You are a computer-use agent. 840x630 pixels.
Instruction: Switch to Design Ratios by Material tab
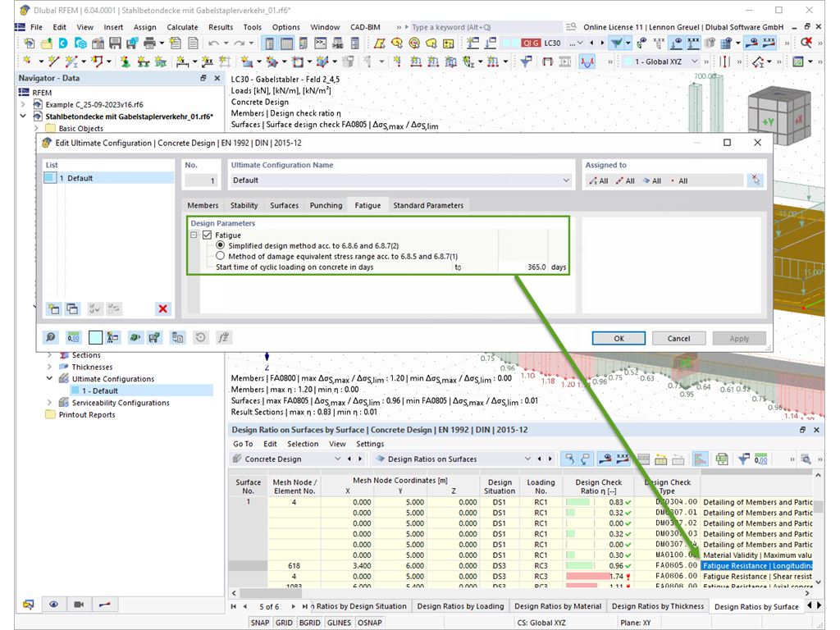(558, 606)
